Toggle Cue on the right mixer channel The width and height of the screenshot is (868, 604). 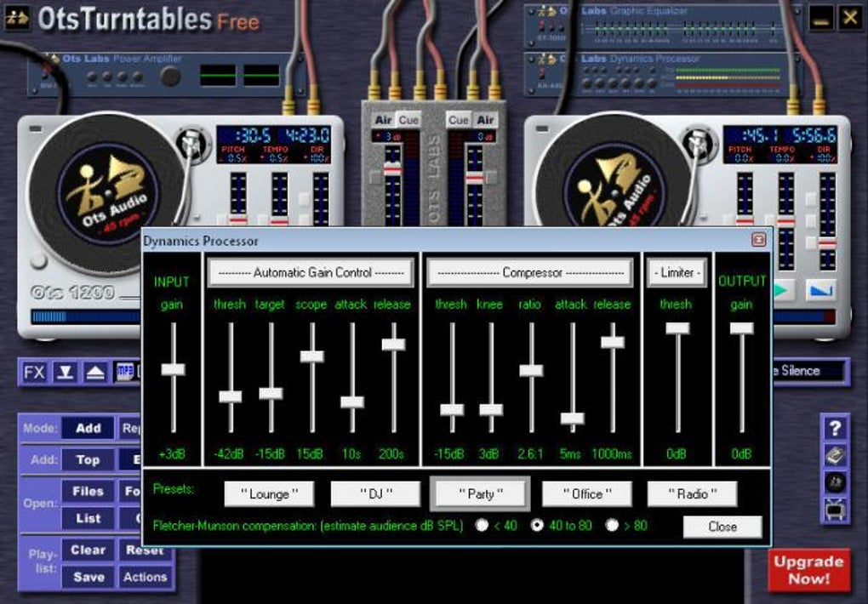(459, 120)
